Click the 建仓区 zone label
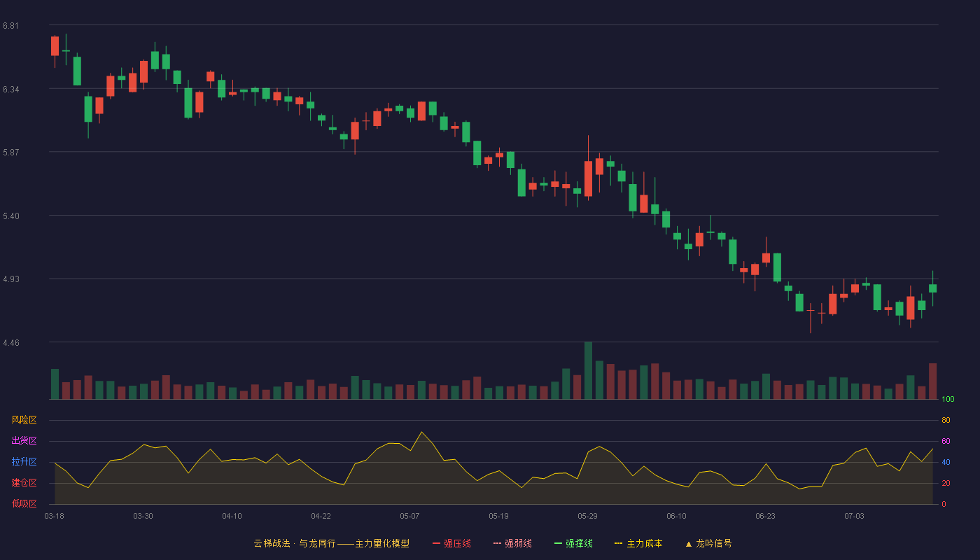Screen dimensions: 980x560 24,483
